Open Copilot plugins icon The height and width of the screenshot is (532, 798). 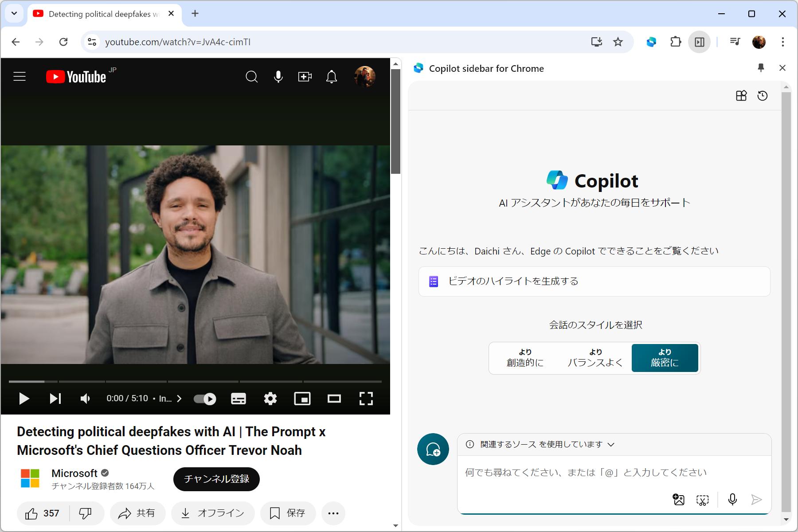pos(741,96)
